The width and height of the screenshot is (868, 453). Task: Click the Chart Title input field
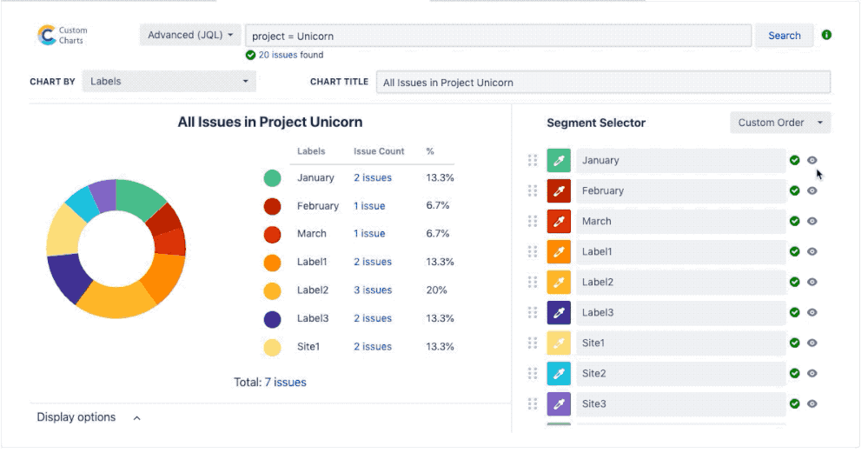tap(603, 83)
